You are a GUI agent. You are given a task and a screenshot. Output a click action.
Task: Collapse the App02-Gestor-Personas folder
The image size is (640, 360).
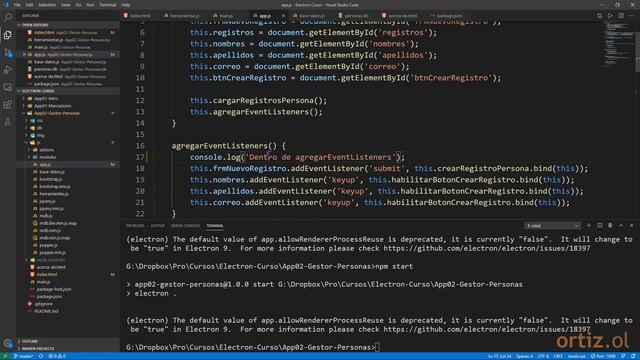pos(57,113)
